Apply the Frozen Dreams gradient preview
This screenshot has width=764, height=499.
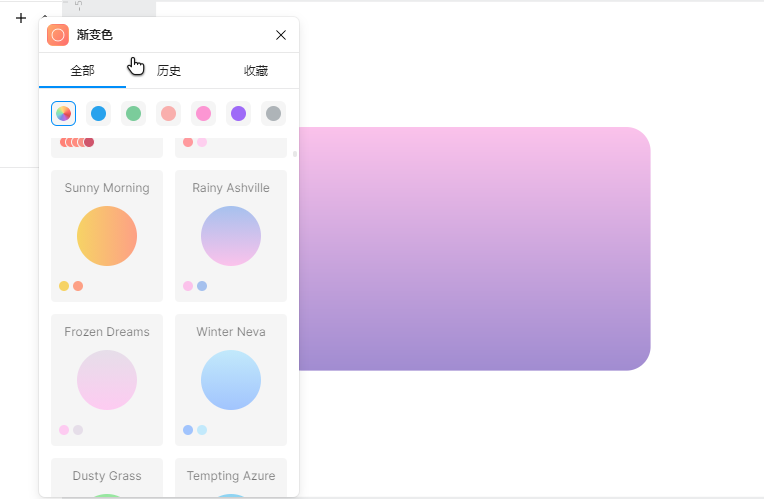pyautogui.click(x=107, y=380)
